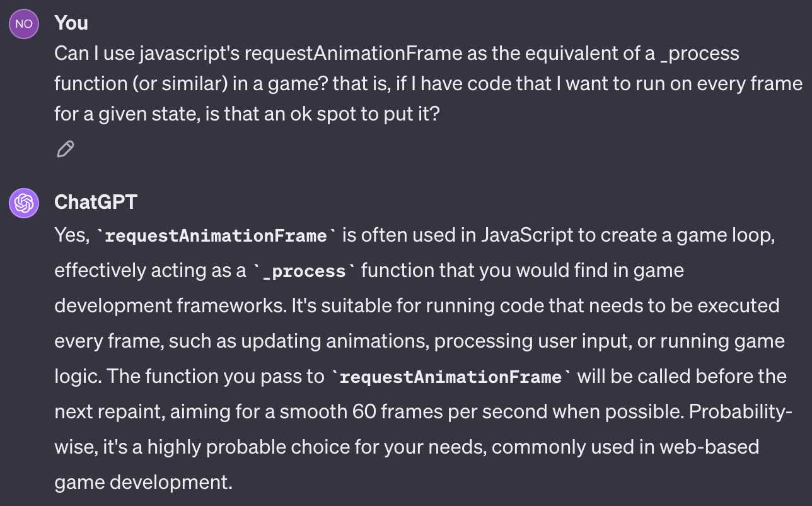Image resolution: width=812 pixels, height=506 pixels.
Task: Click the first line of your question text
Action: (x=397, y=53)
